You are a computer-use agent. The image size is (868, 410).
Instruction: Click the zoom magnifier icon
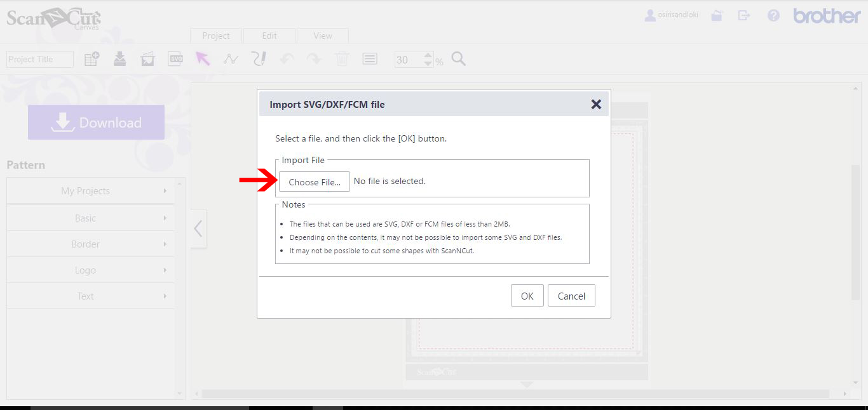[x=458, y=58]
